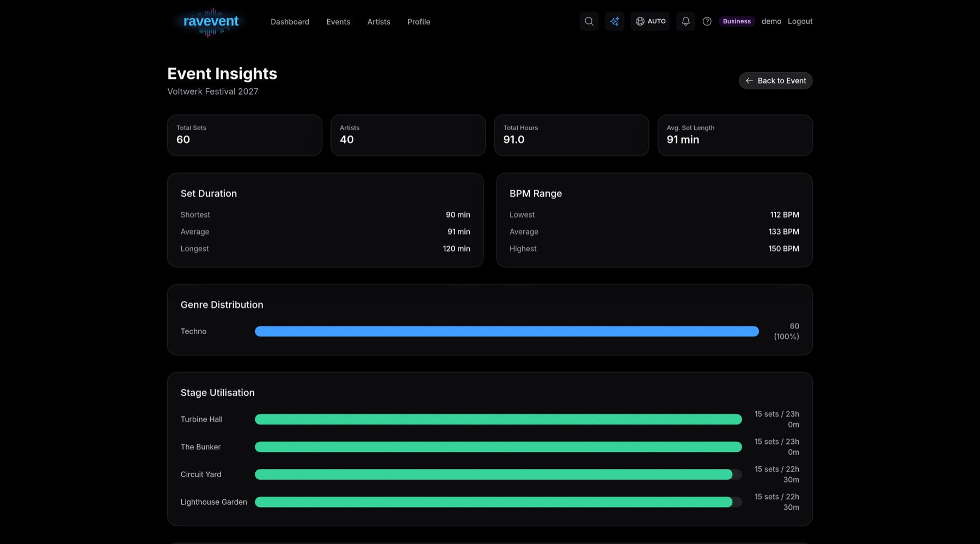
Task: Click the Shortest label in Set Duration
Action: (x=195, y=215)
